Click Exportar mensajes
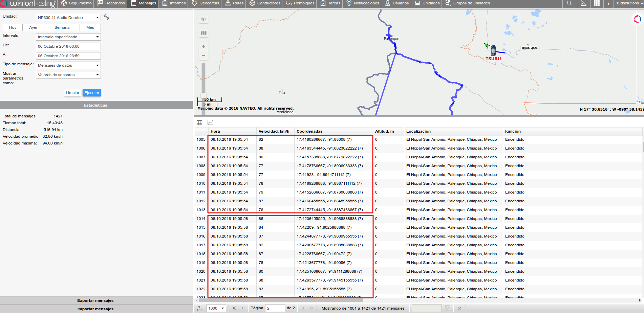 (95, 300)
